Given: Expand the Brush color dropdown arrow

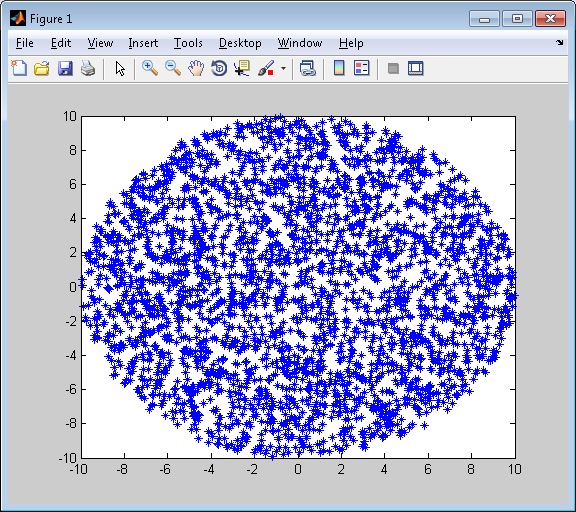Looking at the screenshot, I should pos(283,68).
